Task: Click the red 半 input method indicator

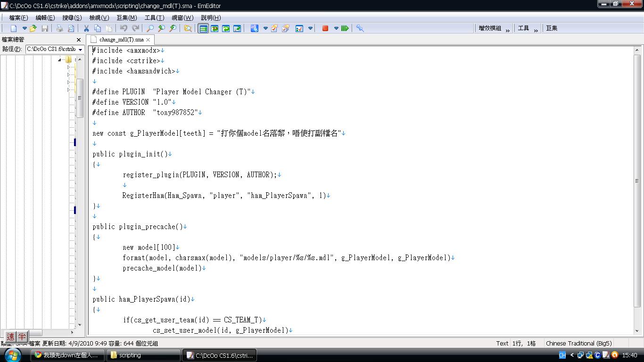Action: click(x=22, y=337)
